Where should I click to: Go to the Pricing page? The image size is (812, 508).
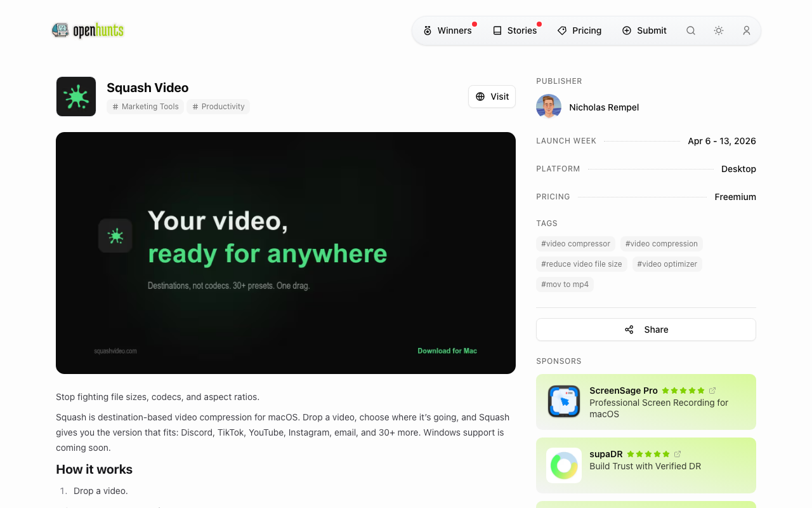click(579, 30)
